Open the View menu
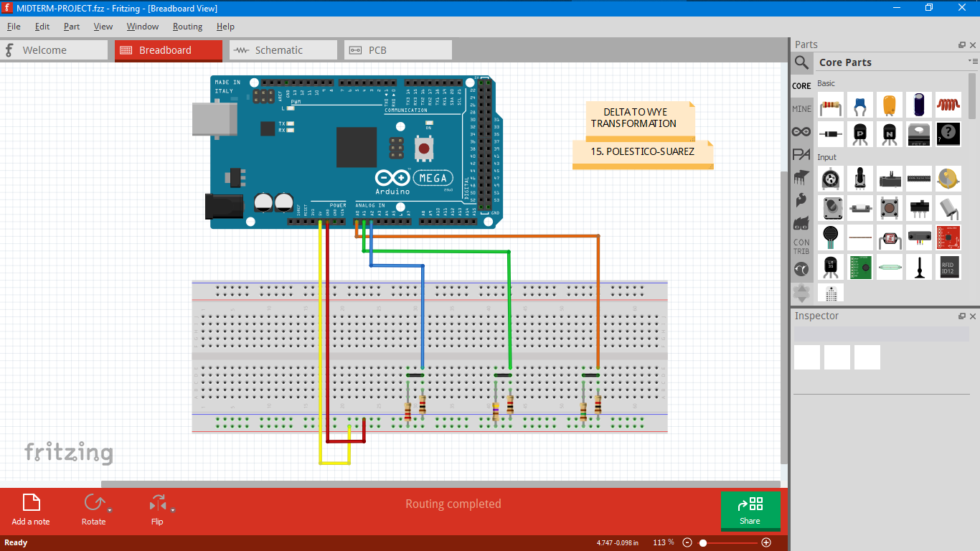The width and height of the screenshot is (980, 551). pos(103,27)
